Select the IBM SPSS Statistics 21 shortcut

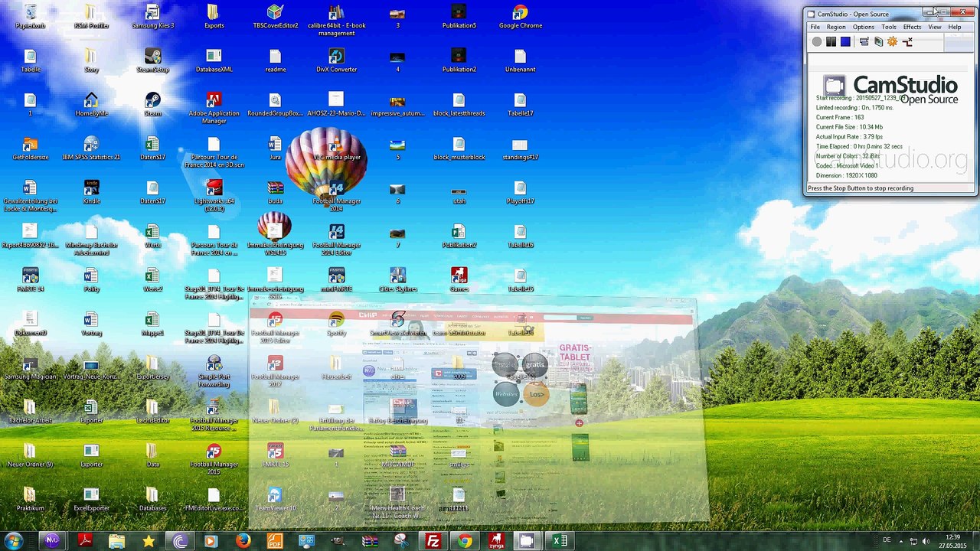(91, 148)
